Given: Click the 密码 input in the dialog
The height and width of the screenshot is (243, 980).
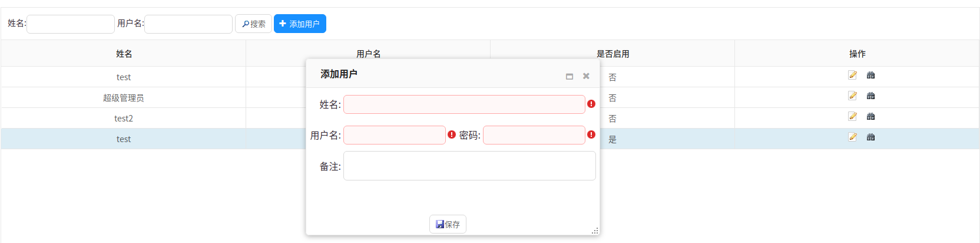Looking at the screenshot, I should [534, 135].
